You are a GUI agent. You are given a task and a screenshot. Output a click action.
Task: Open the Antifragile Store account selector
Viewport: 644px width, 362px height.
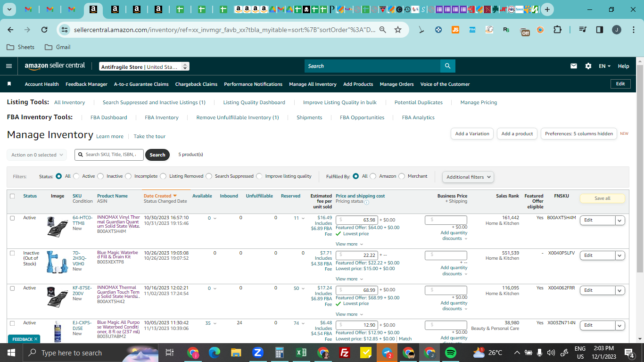(x=144, y=66)
